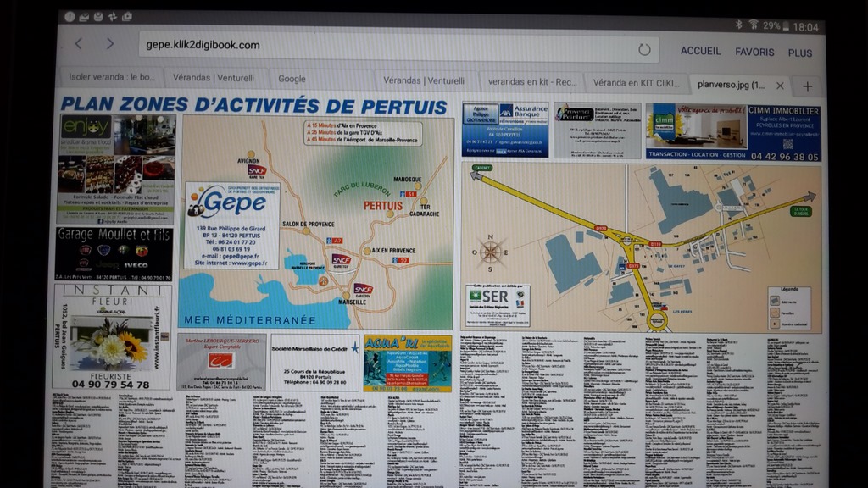This screenshot has height=488, width=868.
Task: Tap the CIMM phone number 04 42 96 38 05
Action: (784, 157)
